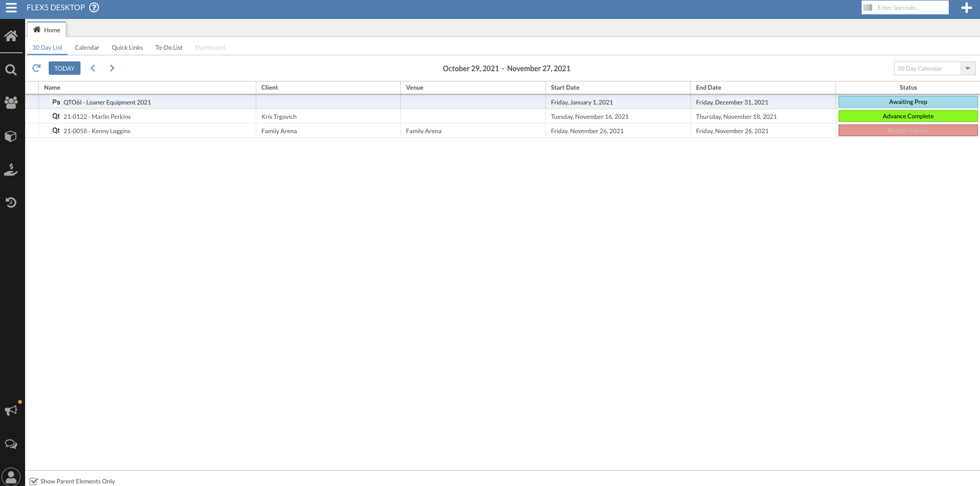The image size is (980, 486).
Task: Open the search sidebar icon
Action: [x=11, y=70]
